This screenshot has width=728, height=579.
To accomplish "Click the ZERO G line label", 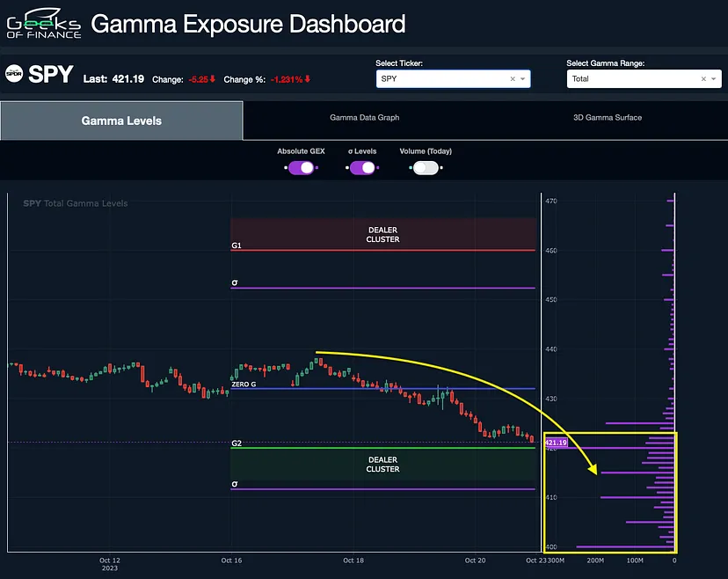I will click(x=245, y=385).
